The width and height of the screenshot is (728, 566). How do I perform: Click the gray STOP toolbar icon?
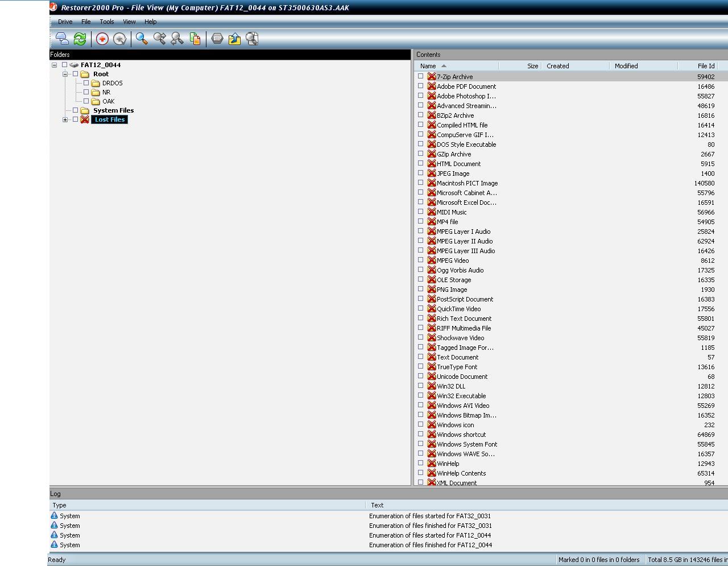(x=217, y=39)
